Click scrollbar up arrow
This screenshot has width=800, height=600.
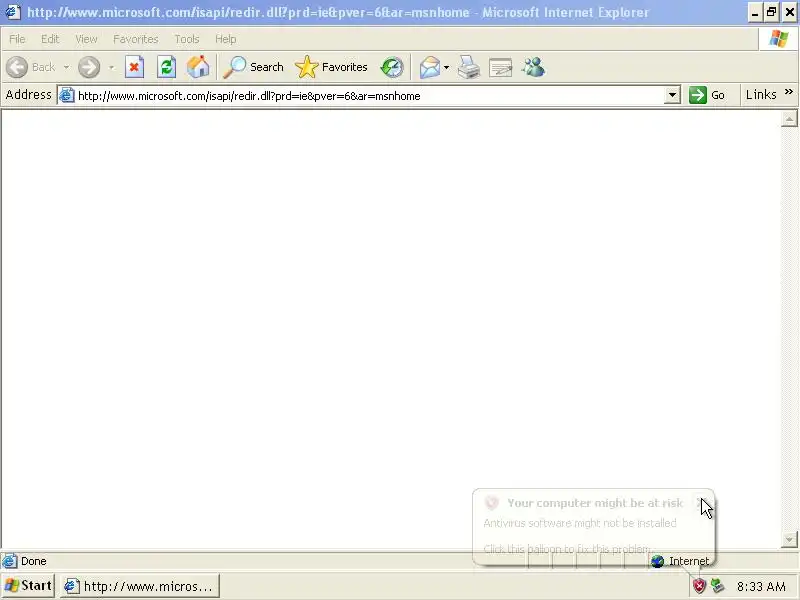coord(789,119)
